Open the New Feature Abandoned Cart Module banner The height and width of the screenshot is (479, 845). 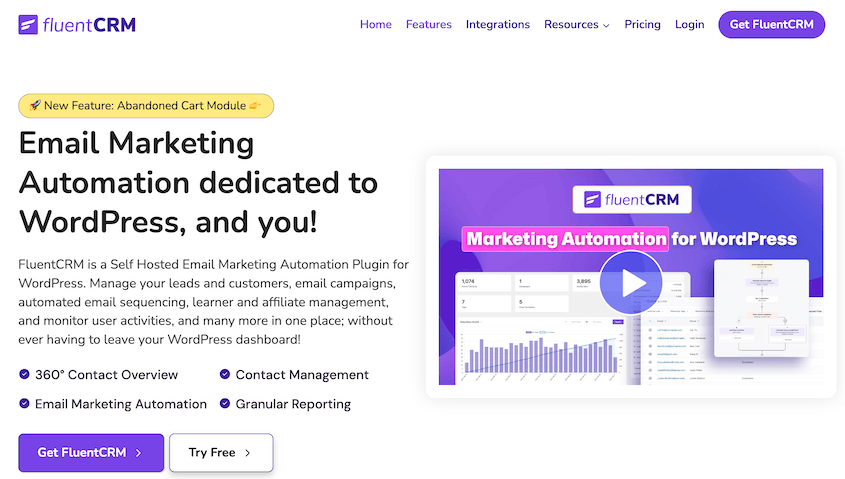pos(146,106)
